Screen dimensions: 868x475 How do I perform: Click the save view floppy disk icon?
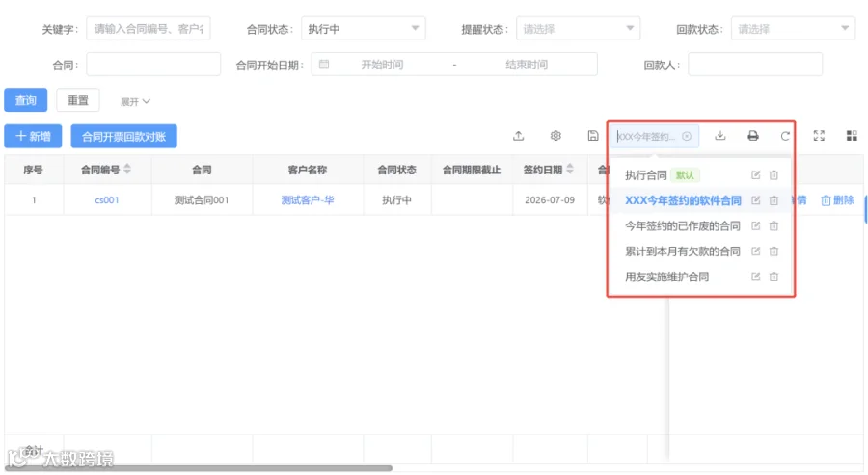pyautogui.click(x=593, y=136)
